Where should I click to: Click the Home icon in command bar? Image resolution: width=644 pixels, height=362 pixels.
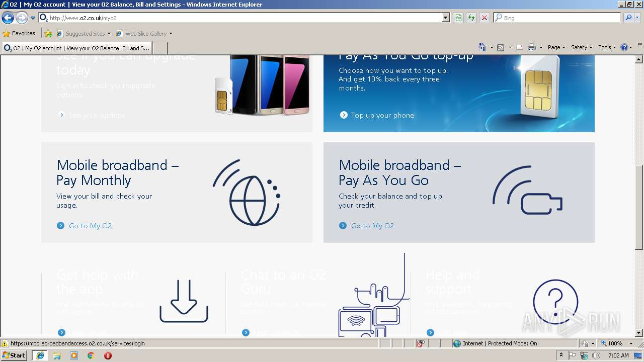tap(482, 47)
